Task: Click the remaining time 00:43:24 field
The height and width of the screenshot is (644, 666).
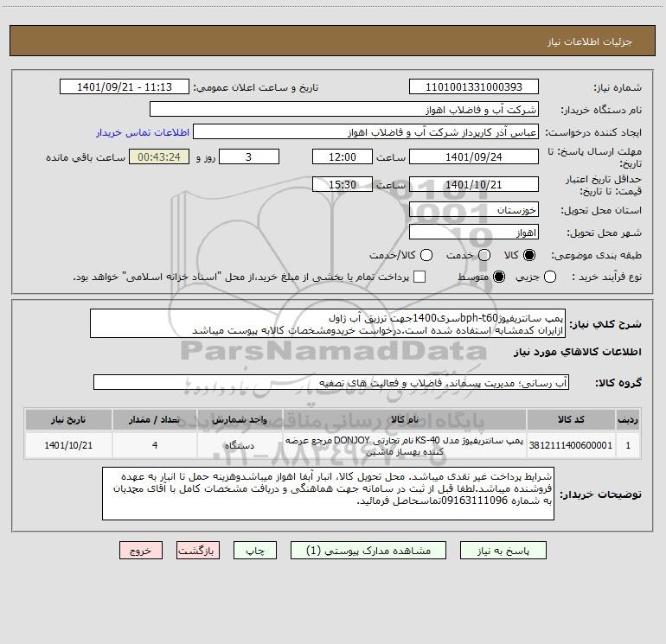Action: coord(159,156)
